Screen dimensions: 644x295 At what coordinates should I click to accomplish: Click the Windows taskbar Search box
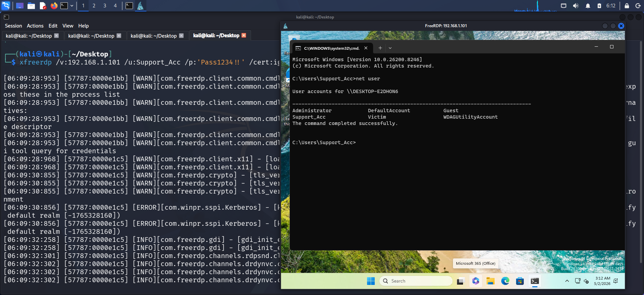tap(416, 281)
